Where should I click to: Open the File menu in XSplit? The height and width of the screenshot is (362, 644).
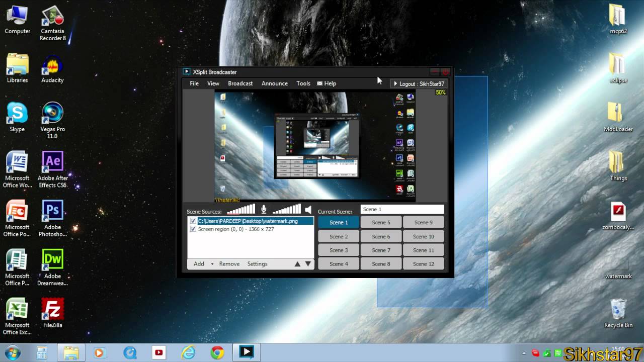click(x=194, y=83)
